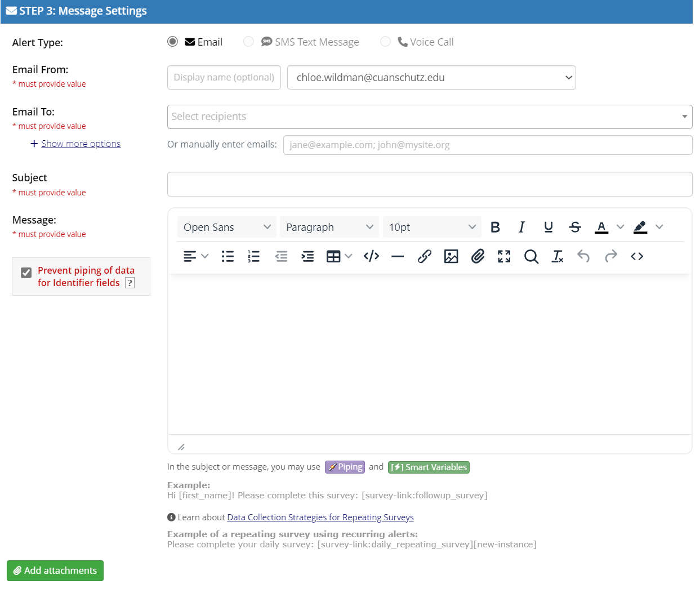
Task: Insert a bulleted list in the message
Action: [x=228, y=256]
